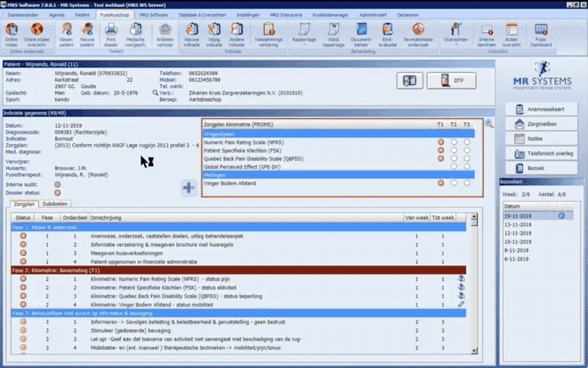
Task: Click the Zorgplan list scrollbar down arrow
Action: pos(474,351)
